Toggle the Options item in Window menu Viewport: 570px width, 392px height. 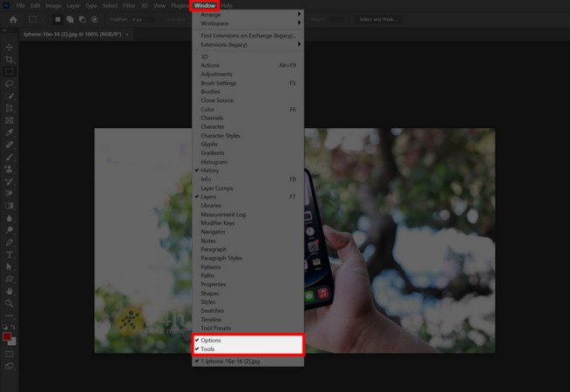[x=212, y=341]
